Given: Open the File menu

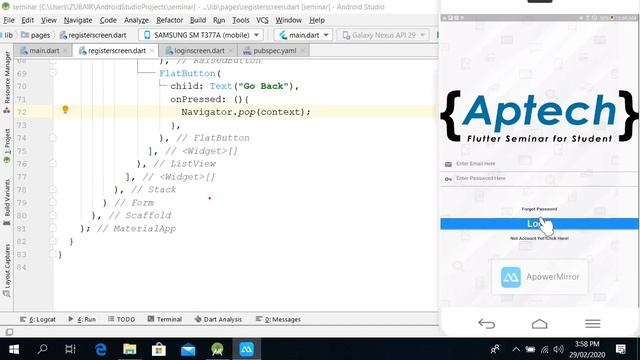Looking at the screenshot, I should point(9,20).
